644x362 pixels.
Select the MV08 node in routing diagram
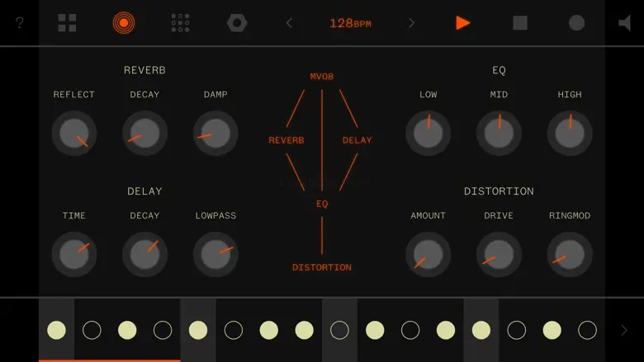click(322, 77)
